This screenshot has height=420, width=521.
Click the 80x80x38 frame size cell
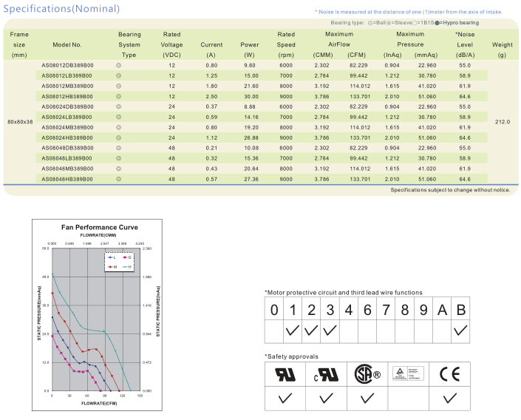point(20,122)
